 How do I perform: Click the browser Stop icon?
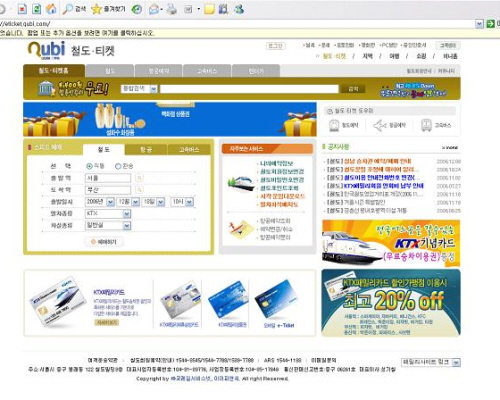tap(22, 9)
